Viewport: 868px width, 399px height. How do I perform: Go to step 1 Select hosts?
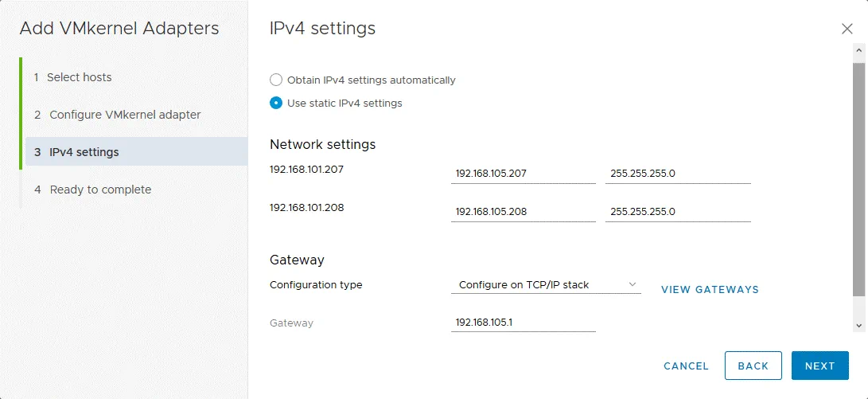pyautogui.click(x=80, y=77)
